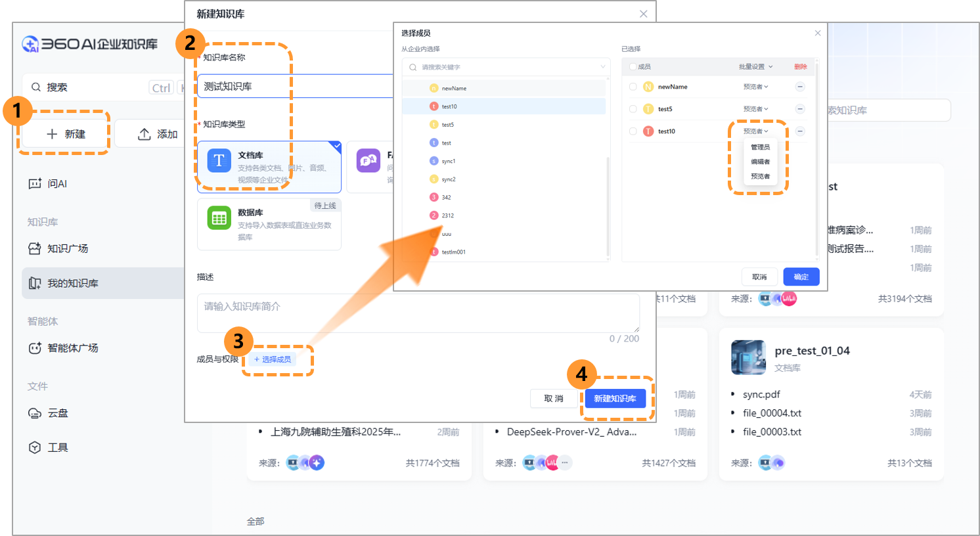The height and width of the screenshot is (536, 980).
Task: Click the 云盘 cloud drive icon
Action: (35, 413)
